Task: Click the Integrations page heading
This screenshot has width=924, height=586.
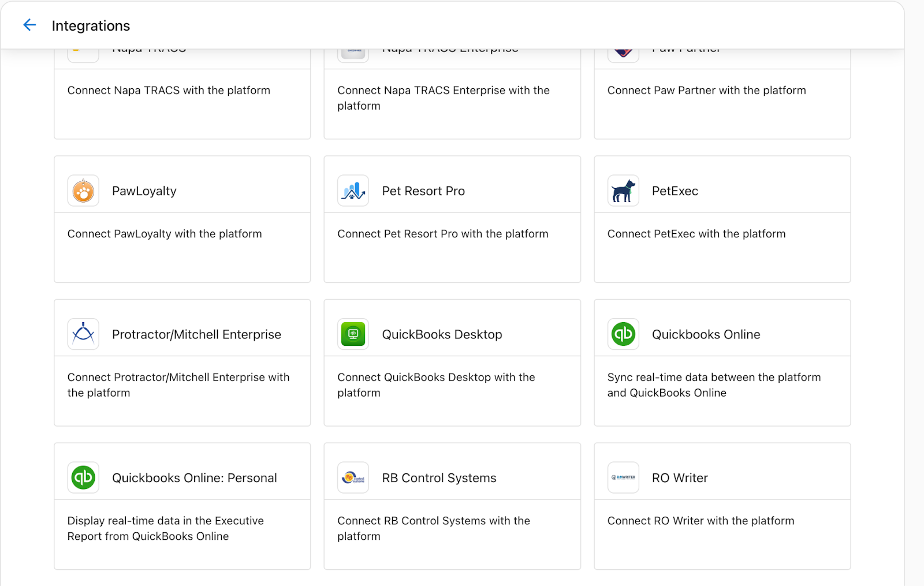Action: tap(91, 26)
